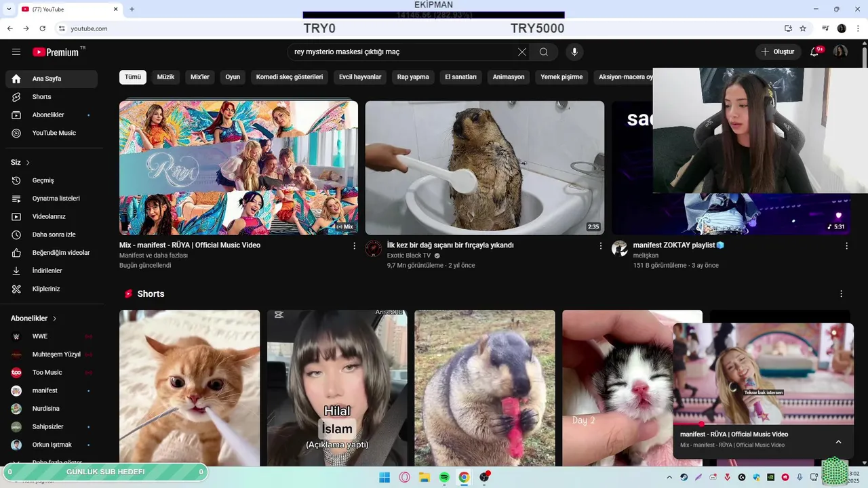
Task: Click the Oluştur create button
Action: pyautogui.click(x=778, y=52)
